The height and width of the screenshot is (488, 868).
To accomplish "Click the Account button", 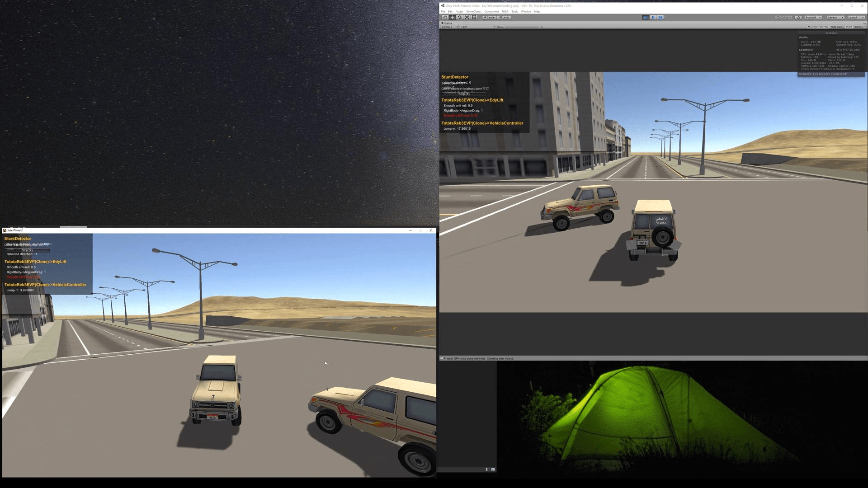I will [x=812, y=17].
